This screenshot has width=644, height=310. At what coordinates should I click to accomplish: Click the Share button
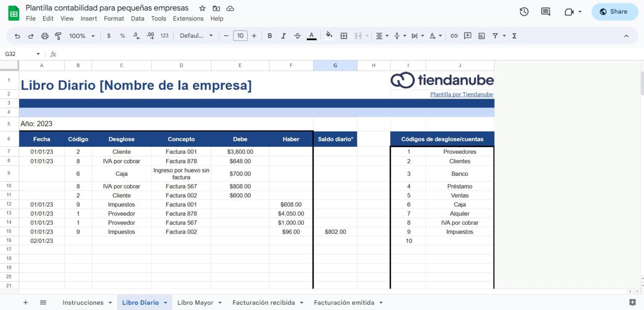(x=614, y=11)
